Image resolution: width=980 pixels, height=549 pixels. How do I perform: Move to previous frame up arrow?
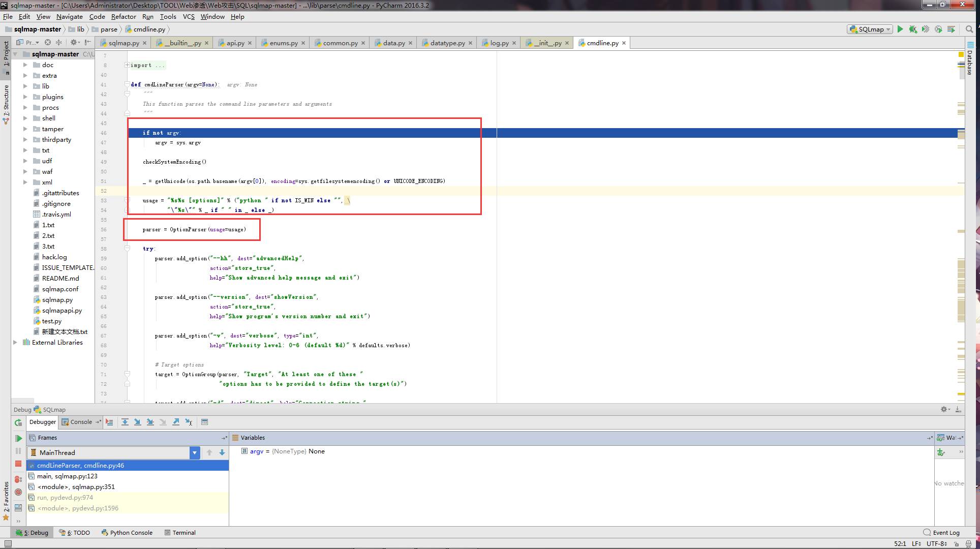pyautogui.click(x=209, y=452)
